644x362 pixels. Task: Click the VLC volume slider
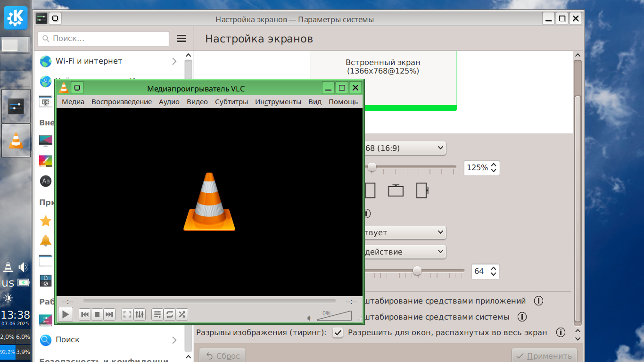tap(334, 316)
